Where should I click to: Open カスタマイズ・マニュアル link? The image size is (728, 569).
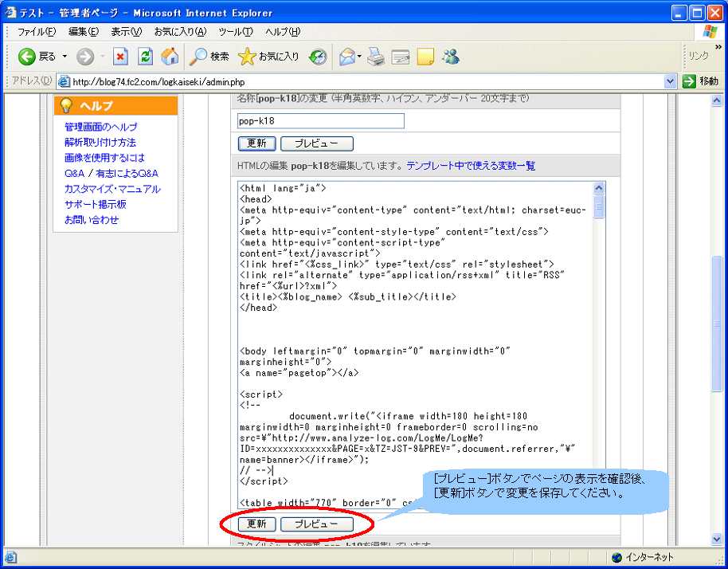(112, 189)
